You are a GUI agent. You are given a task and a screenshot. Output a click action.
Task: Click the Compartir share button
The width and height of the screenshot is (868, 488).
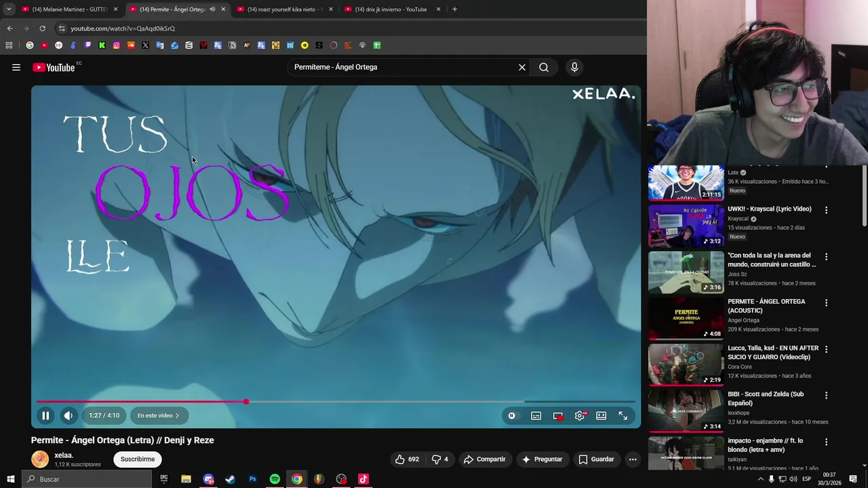485,459
